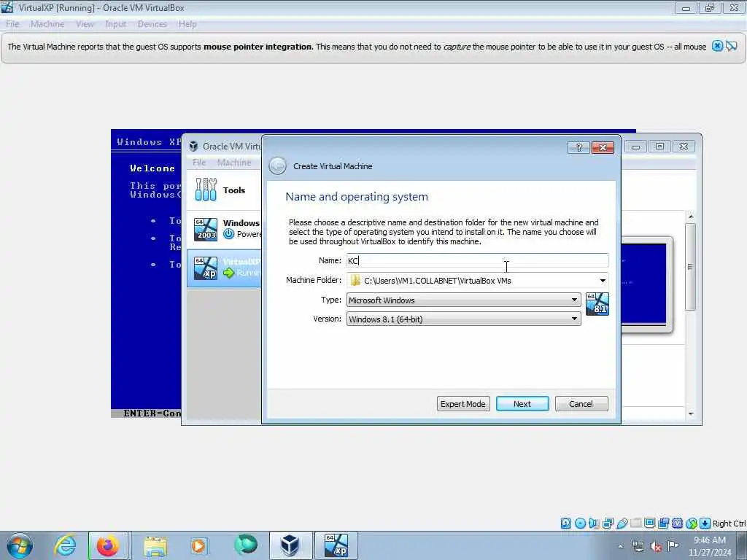747x560 pixels.
Task: Open the Version dropdown Windows 8.1
Action: 463,319
